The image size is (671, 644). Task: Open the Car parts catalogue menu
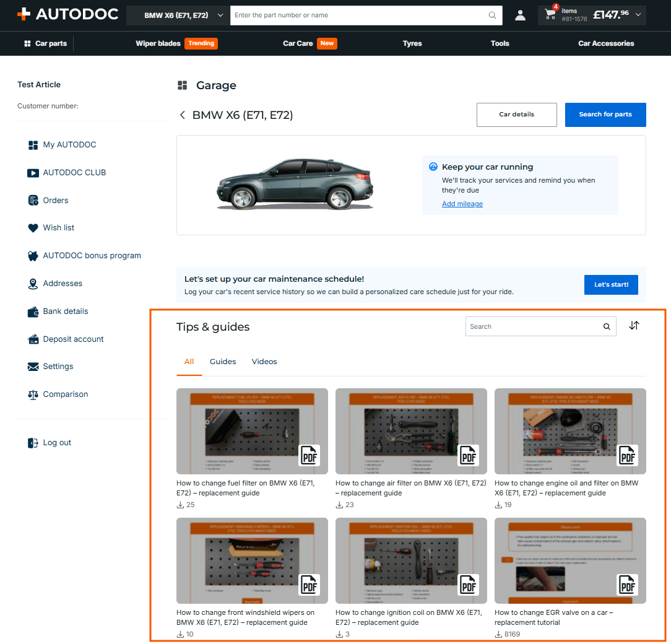45,43
